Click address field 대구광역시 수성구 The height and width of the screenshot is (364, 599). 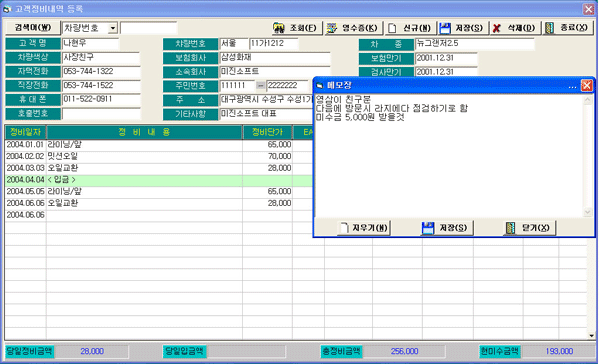[x=266, y=100]
